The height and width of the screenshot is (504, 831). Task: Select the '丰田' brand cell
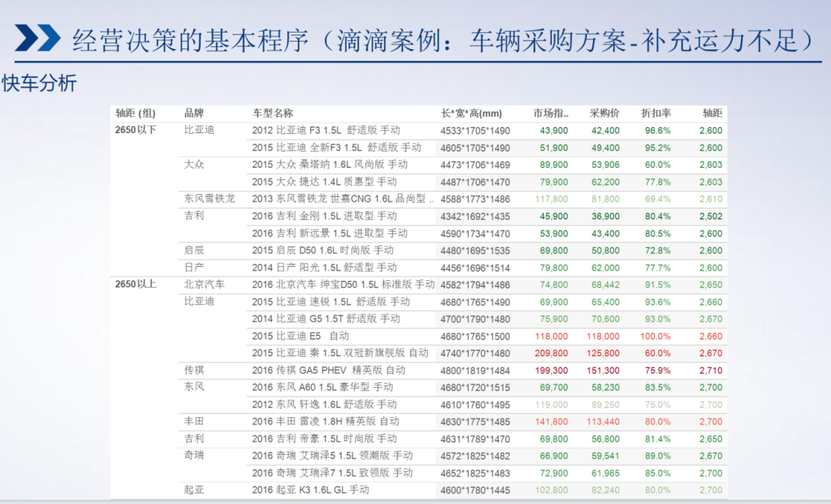pos(194,422)
